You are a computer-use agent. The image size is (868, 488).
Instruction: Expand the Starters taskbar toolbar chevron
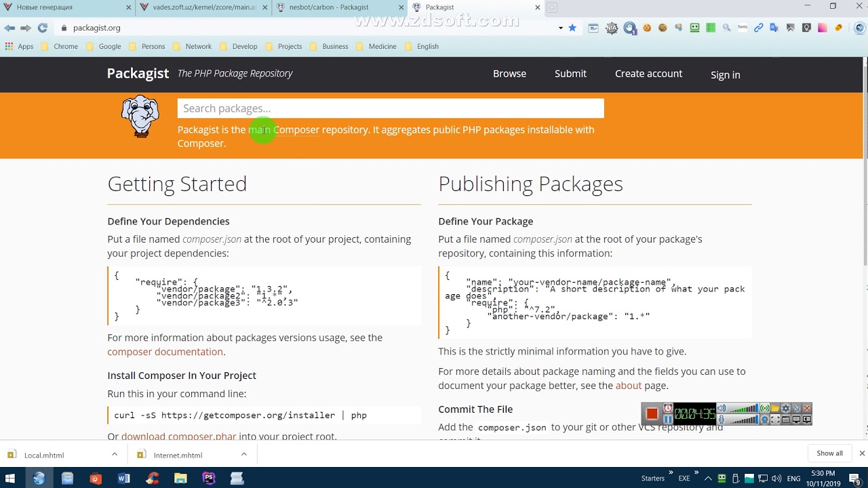click(671, 474)
